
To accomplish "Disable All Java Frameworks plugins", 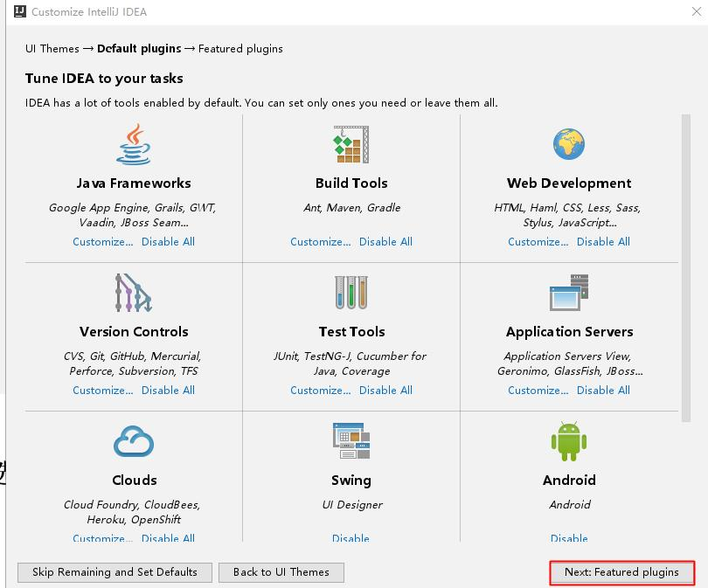I will tap(168, 242).
